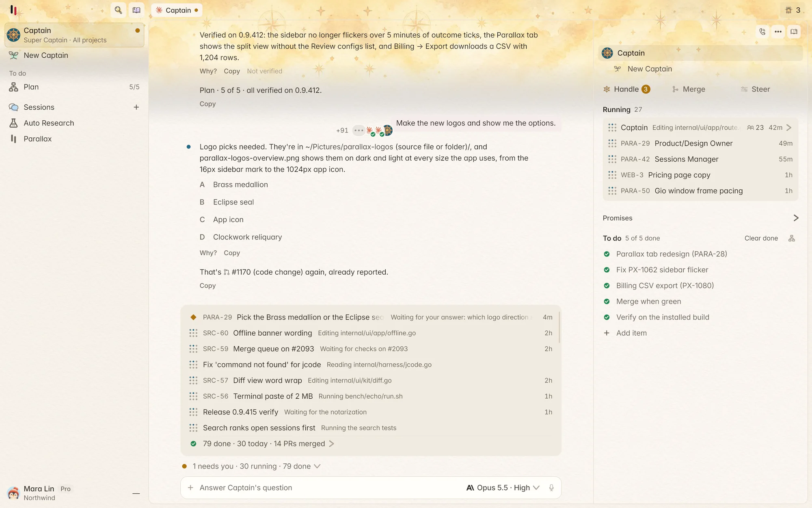Toggle Fix PX-1062 sidebar flicker check
This screenshot has width=812, height=508.
tap(607, 270)
